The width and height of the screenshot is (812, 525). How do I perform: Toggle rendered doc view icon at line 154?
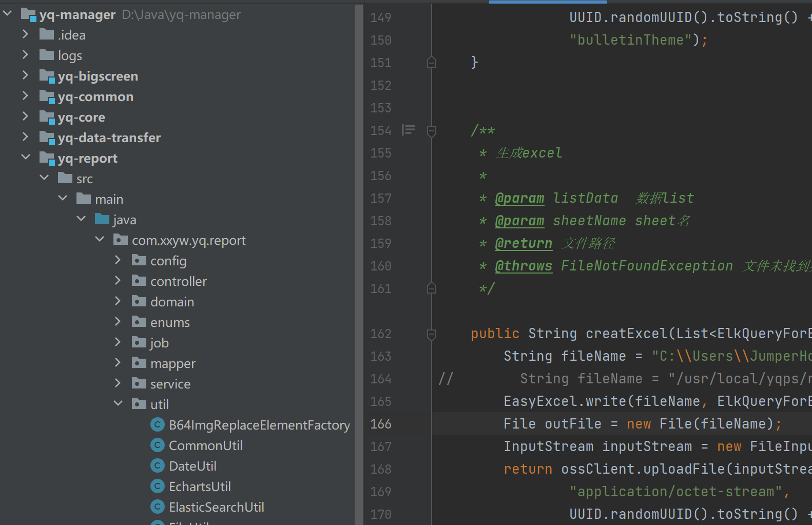click(408, 130)
